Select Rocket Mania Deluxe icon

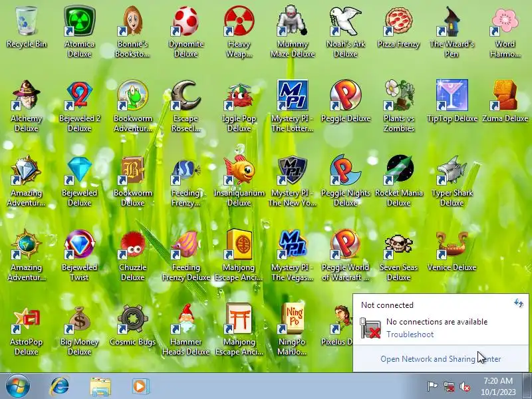pyautogui.click(x=398, y=170)
